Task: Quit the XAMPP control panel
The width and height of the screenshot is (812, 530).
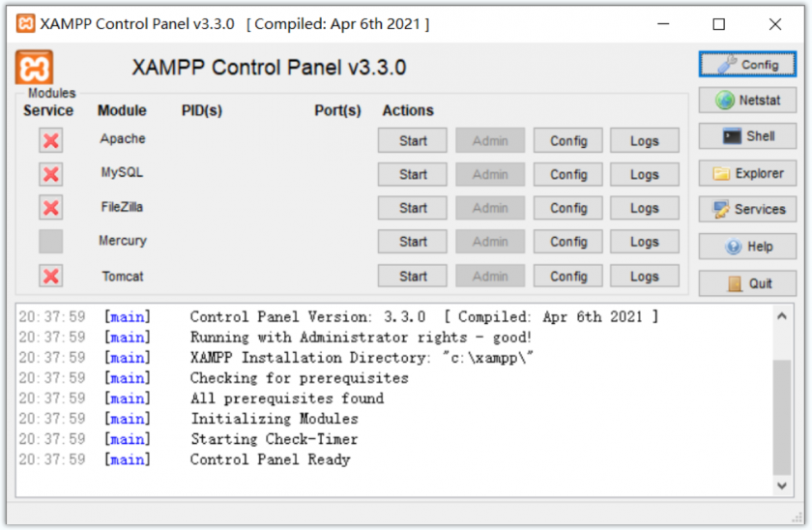Action: (747, 283)
